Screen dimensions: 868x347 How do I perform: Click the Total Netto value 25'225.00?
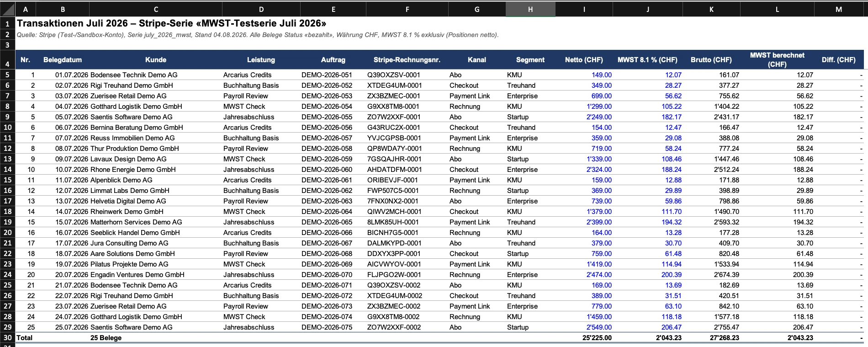click(597, 338)
